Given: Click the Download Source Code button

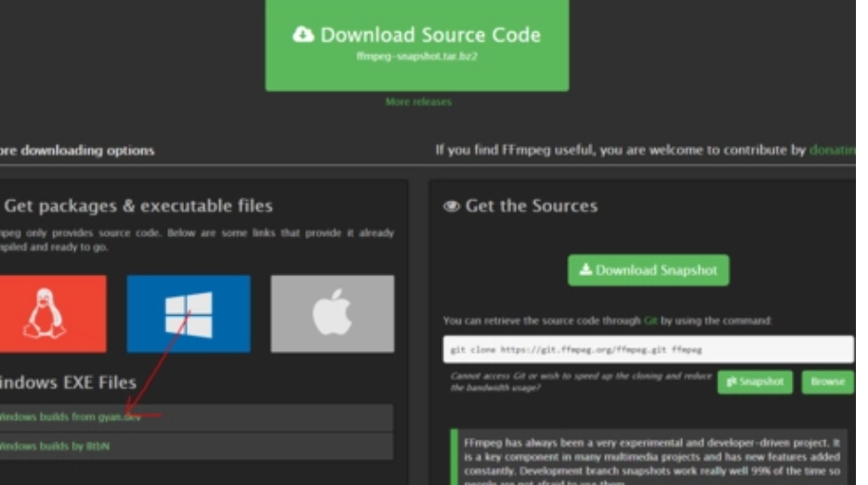Looking at the screenshot, I should point(417,45).
